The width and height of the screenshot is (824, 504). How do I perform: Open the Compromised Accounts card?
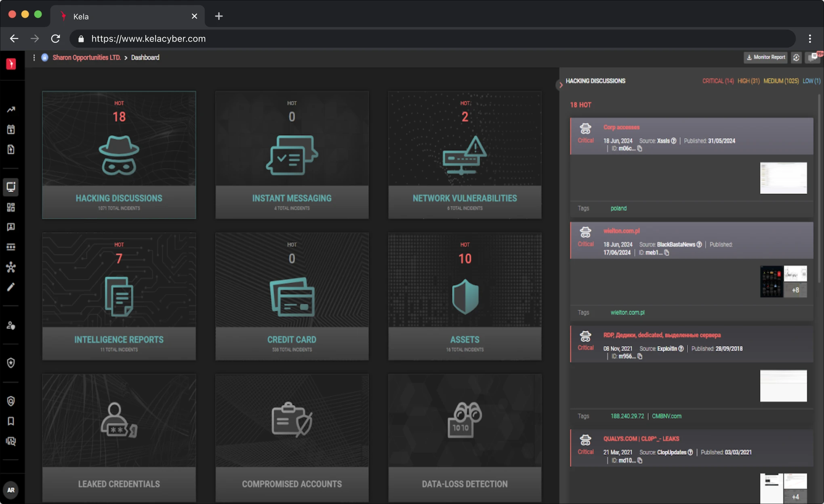click(292, 438)
